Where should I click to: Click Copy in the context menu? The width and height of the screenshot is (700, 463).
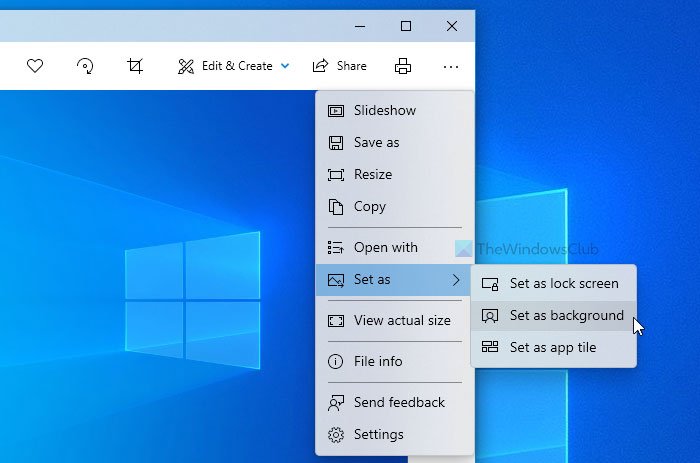(369, 206)
